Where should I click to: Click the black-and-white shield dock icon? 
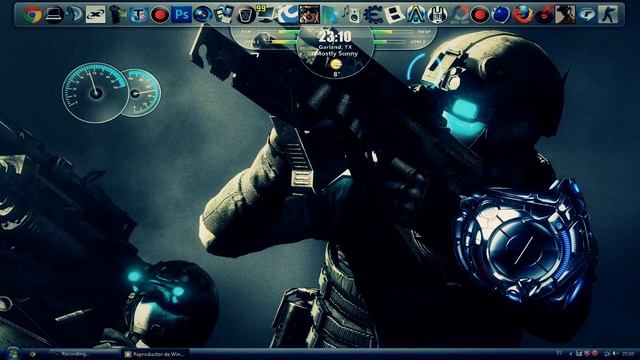tap(437, 15)
